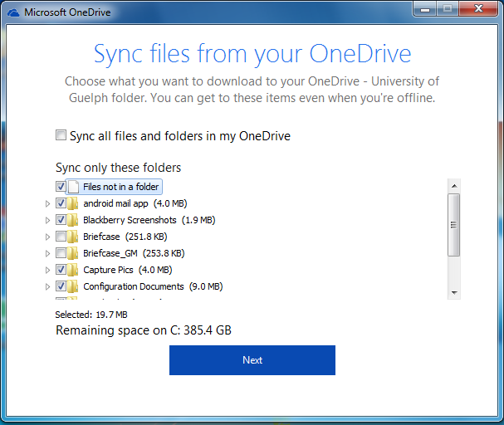The image size is (504, 425).
Task: Click the android mail app folder icon
Action: point(73,203)
